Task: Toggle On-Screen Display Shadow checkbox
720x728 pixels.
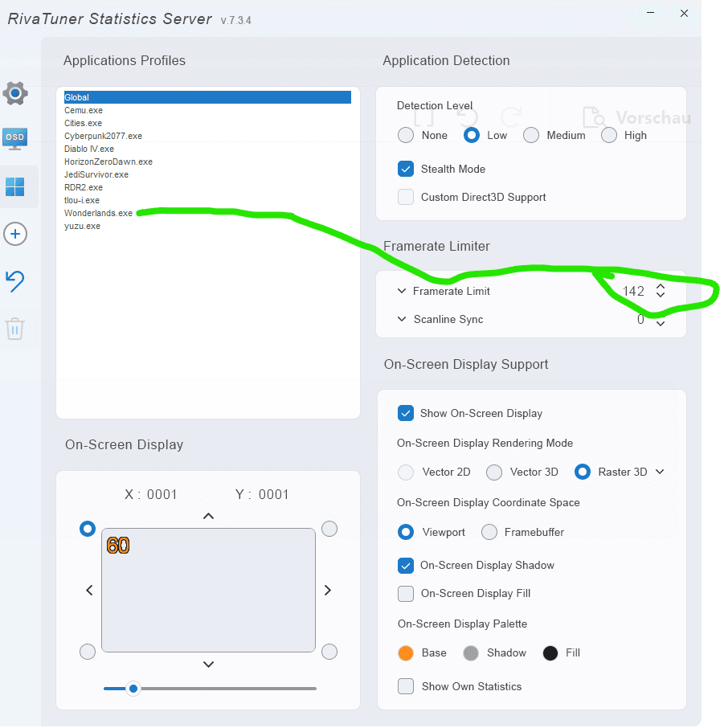Action: 406,566
